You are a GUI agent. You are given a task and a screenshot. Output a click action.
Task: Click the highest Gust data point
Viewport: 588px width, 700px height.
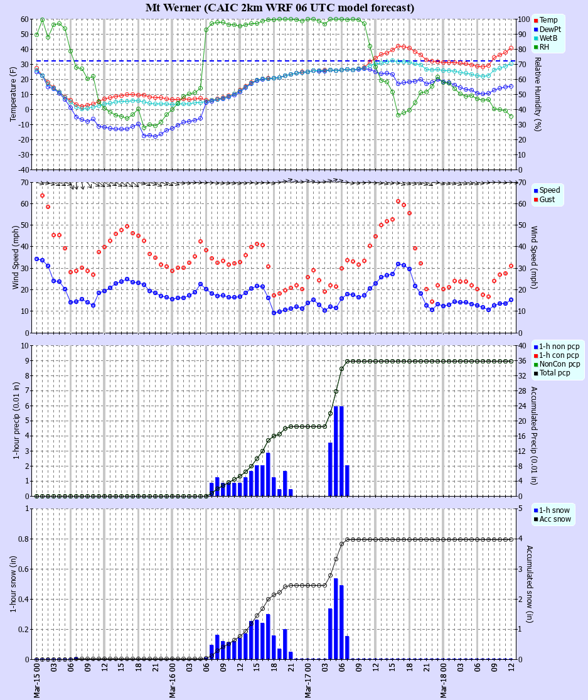click(42, 196)
